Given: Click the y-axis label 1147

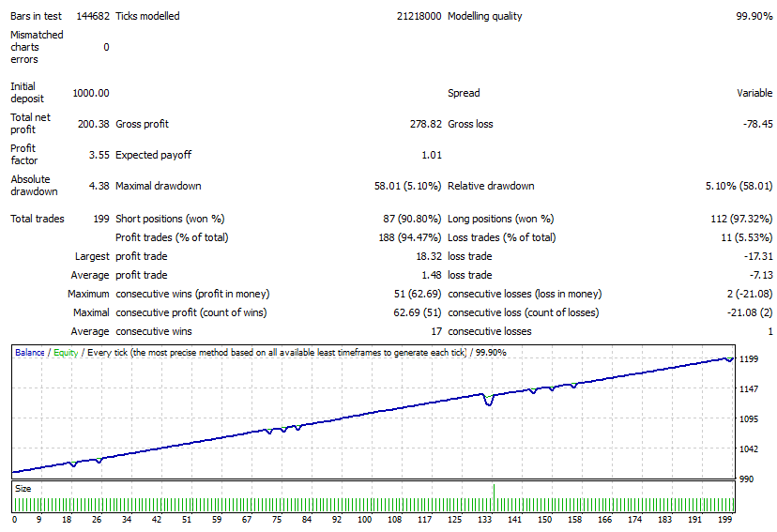Looking at the screenshot, I should click(749, 388).
